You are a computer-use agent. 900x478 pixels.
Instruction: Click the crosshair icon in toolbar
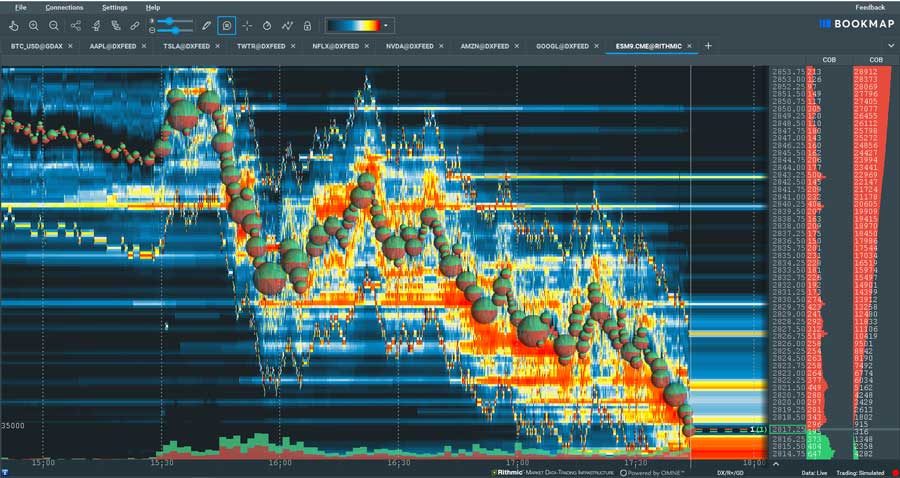(247, 25)
